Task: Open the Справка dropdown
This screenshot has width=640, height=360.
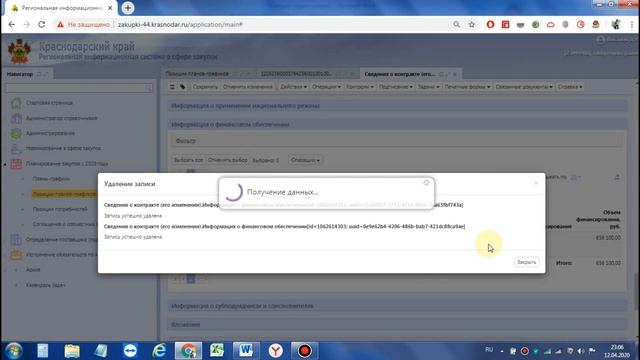Action: click(x=570, y=87)
